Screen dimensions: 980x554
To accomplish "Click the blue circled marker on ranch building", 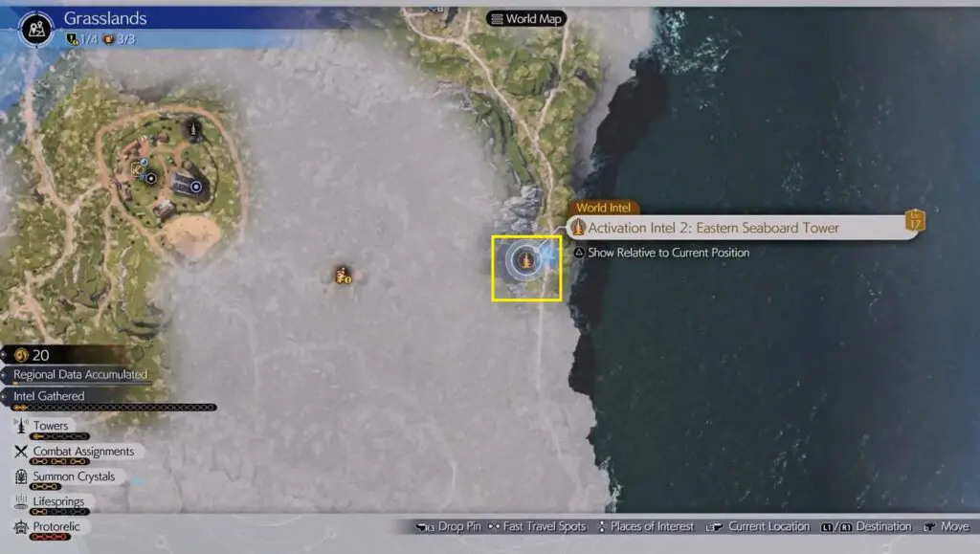I will pos(196,187).
